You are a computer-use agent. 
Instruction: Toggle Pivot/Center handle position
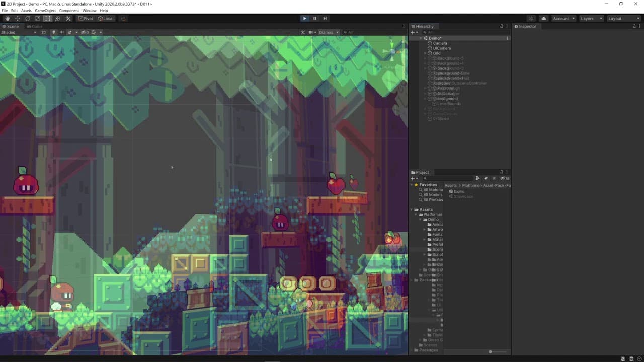[x=86, y=18]
